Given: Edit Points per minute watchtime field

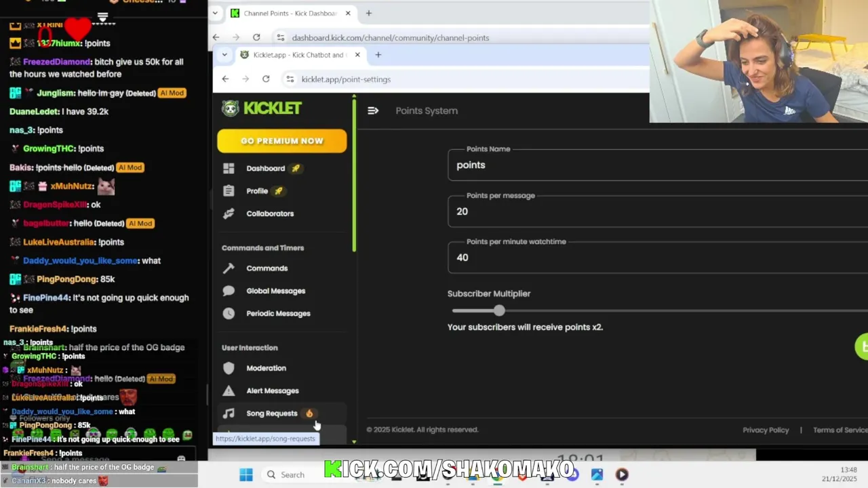Looking at the screenshot, I should click(x=658, y=257).
